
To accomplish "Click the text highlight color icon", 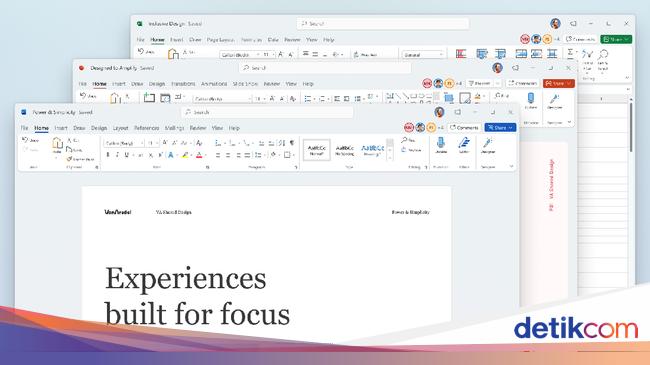I will [185, 155].
